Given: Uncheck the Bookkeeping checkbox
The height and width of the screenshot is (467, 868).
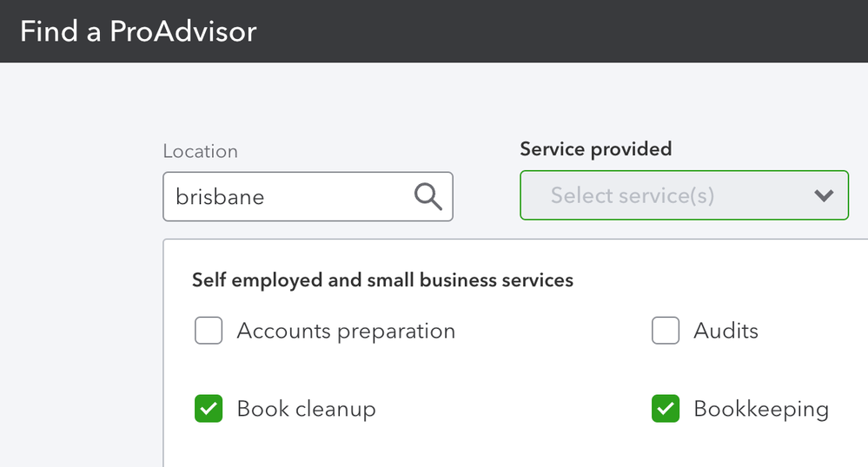Looking at the screenshot, I should coord(666,408).
